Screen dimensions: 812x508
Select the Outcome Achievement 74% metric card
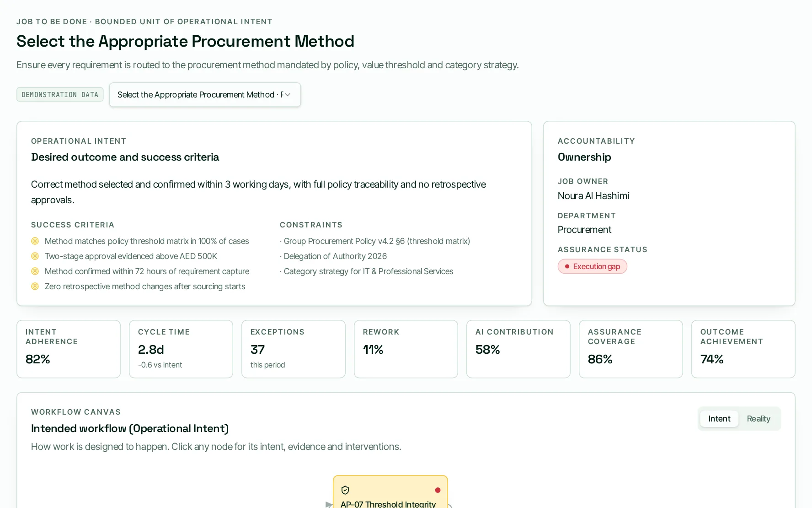743,349
